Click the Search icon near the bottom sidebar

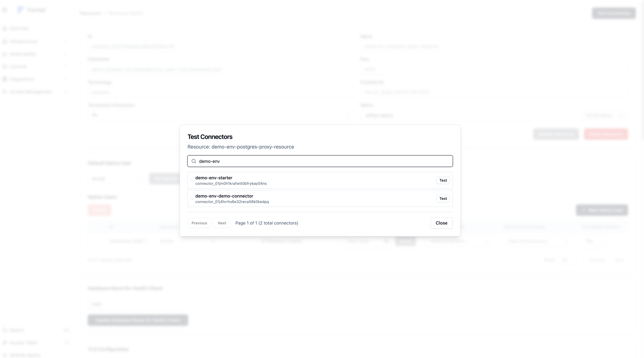(x=5, y=330)
